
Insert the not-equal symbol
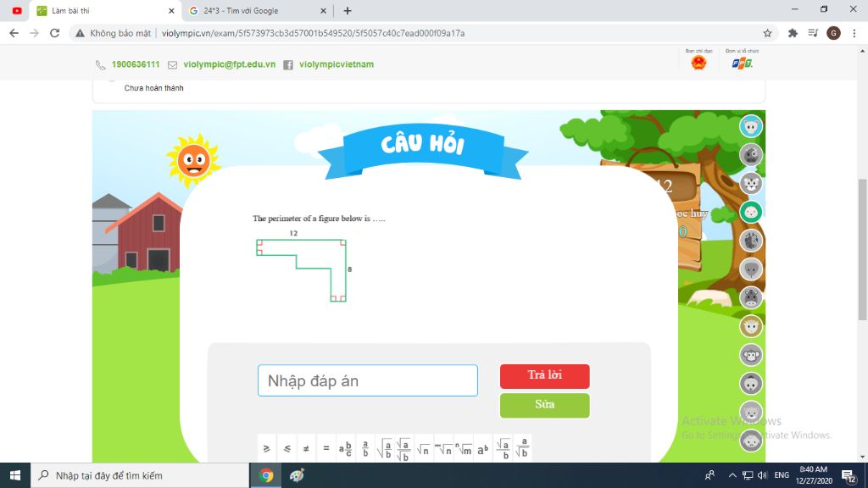pos(306,448)
